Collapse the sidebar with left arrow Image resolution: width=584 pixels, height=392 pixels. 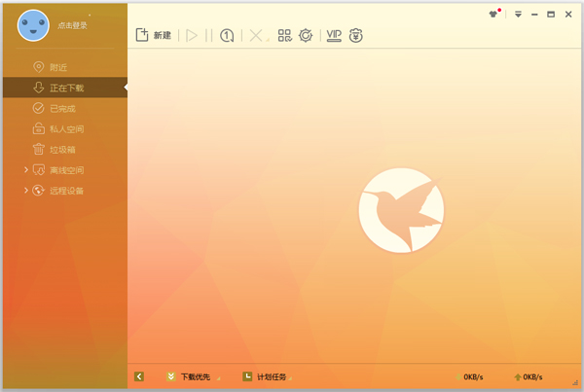tap(139, 376)
